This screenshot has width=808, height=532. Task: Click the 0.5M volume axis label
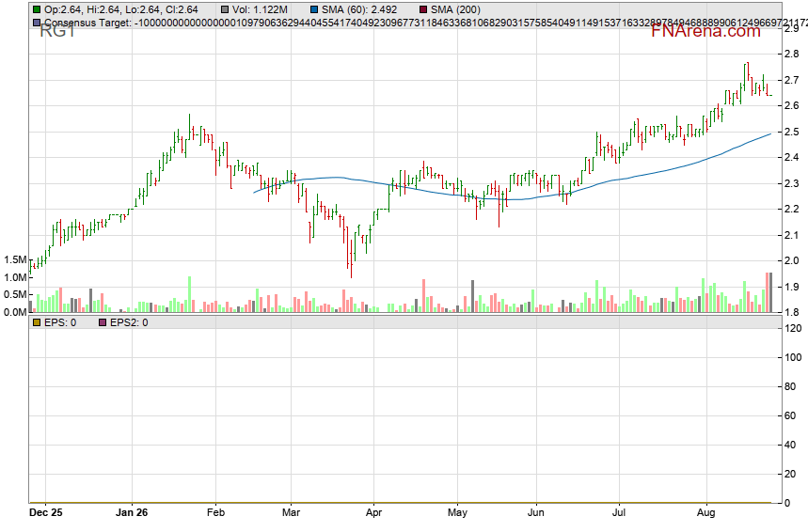click(x=15, y=294)
